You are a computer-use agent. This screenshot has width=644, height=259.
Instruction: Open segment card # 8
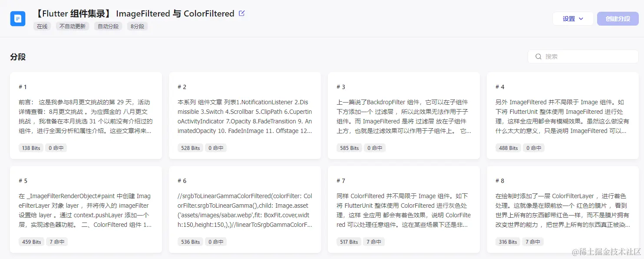click(563, 209)
